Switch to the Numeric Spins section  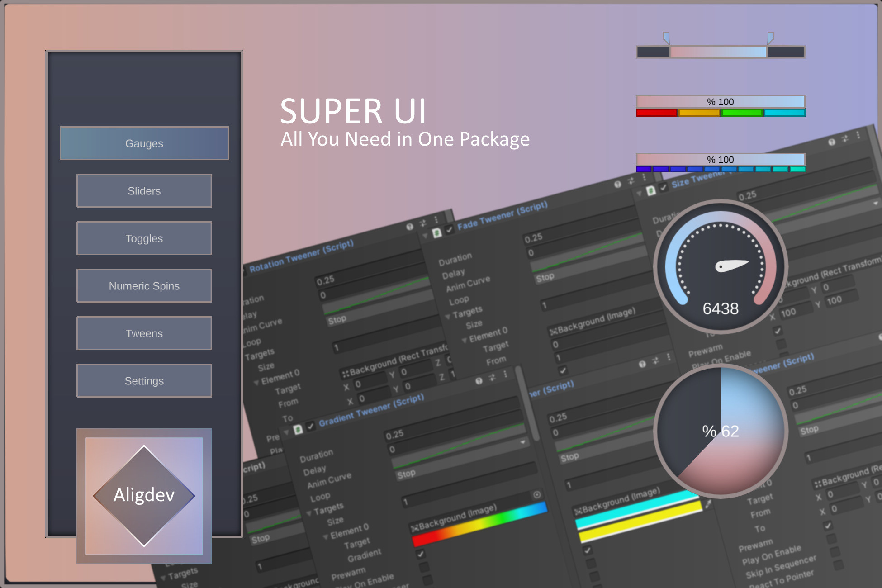[x=144, y=285]
